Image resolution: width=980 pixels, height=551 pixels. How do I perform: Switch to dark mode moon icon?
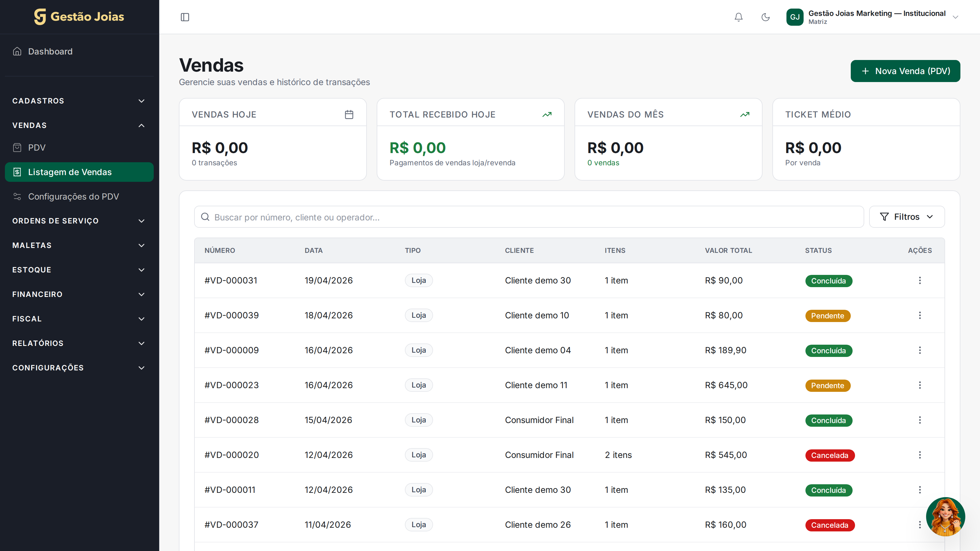point(765,17)
